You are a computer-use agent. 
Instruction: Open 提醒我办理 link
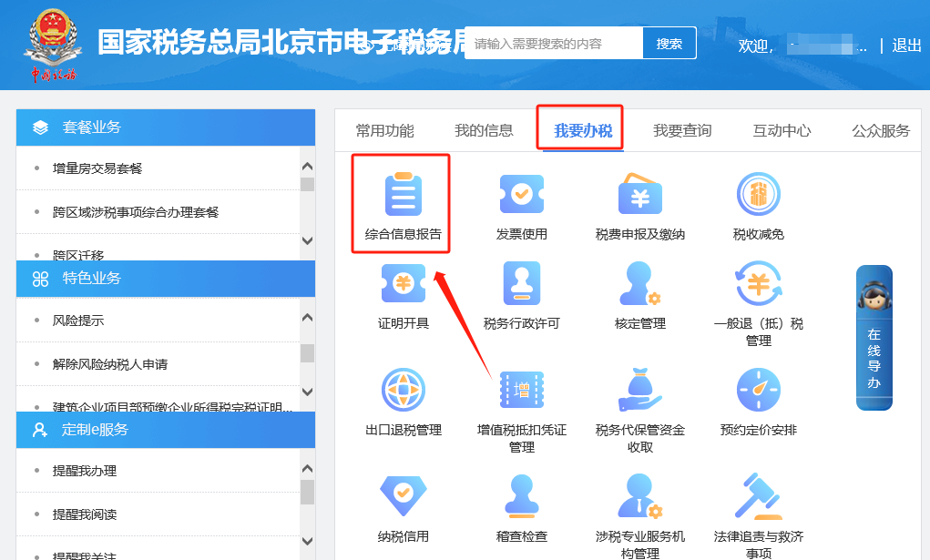85,471
